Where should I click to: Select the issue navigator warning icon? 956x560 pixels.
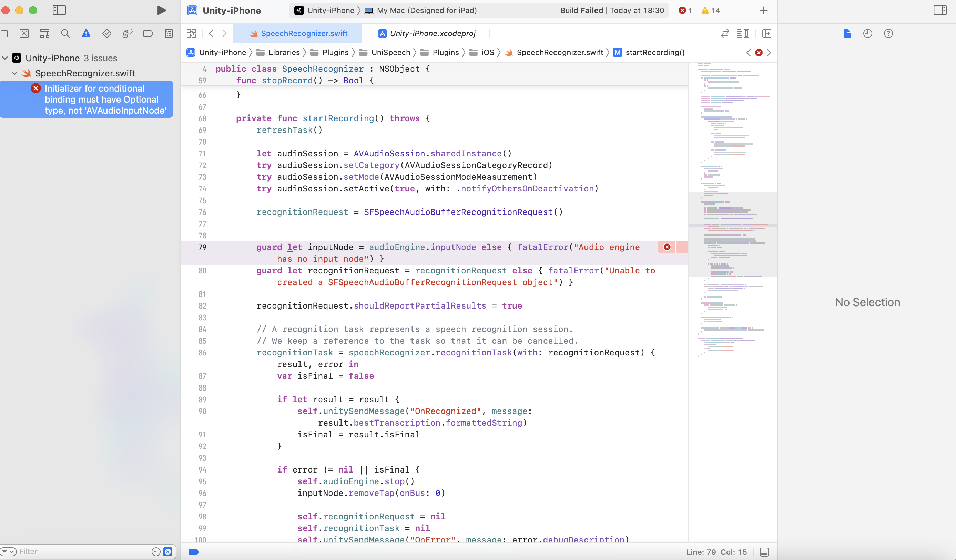click(x=86, y=34)
